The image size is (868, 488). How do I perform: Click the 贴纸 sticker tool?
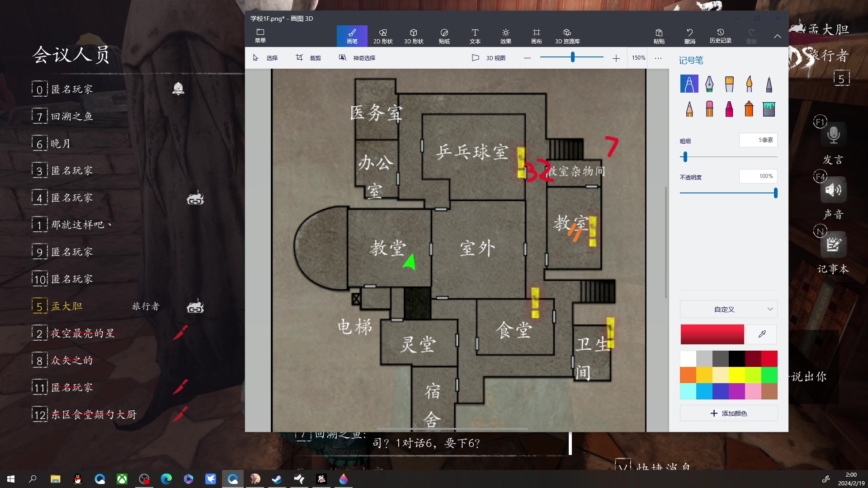[444, 35]
